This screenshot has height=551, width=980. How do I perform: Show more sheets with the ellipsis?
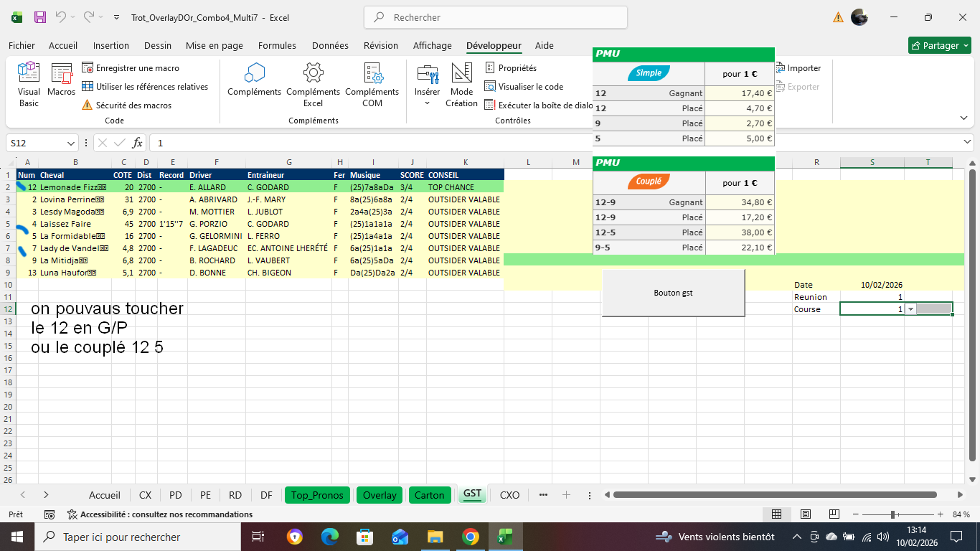click(543, 495)
